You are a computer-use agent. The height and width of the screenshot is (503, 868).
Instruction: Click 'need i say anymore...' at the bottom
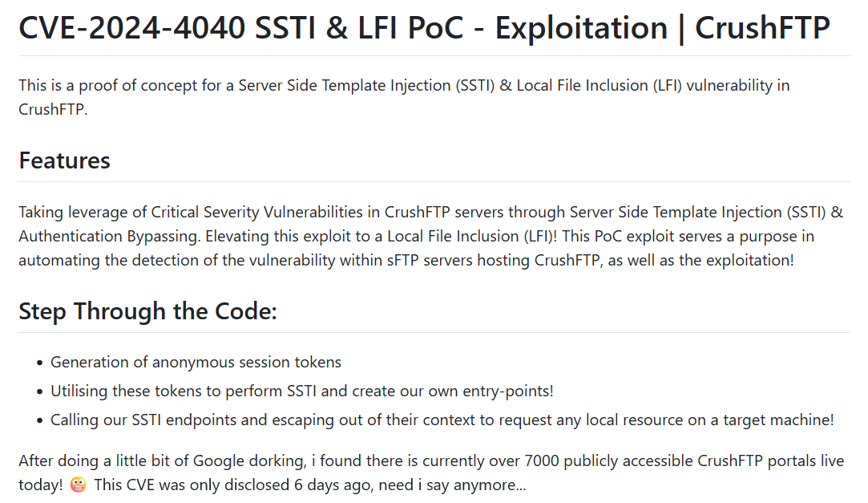(453, 486)
